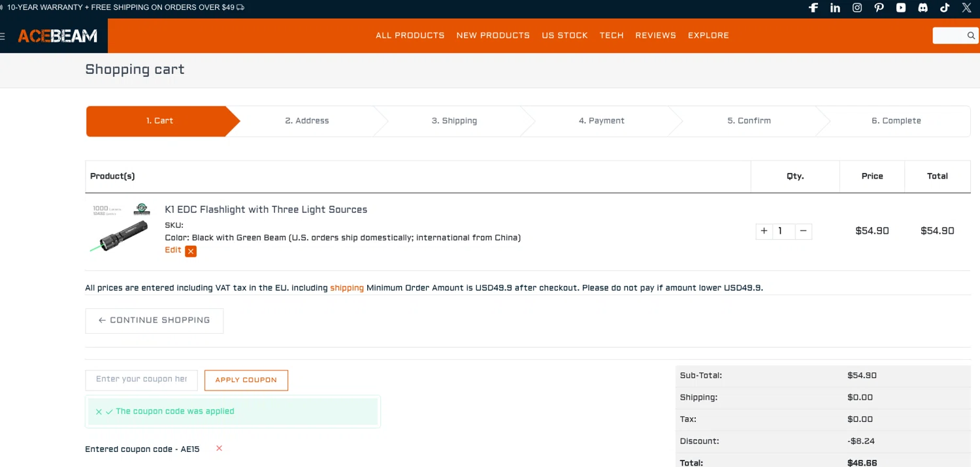
Task: Open the hamburger menu icon
Action: click(3, 37)
